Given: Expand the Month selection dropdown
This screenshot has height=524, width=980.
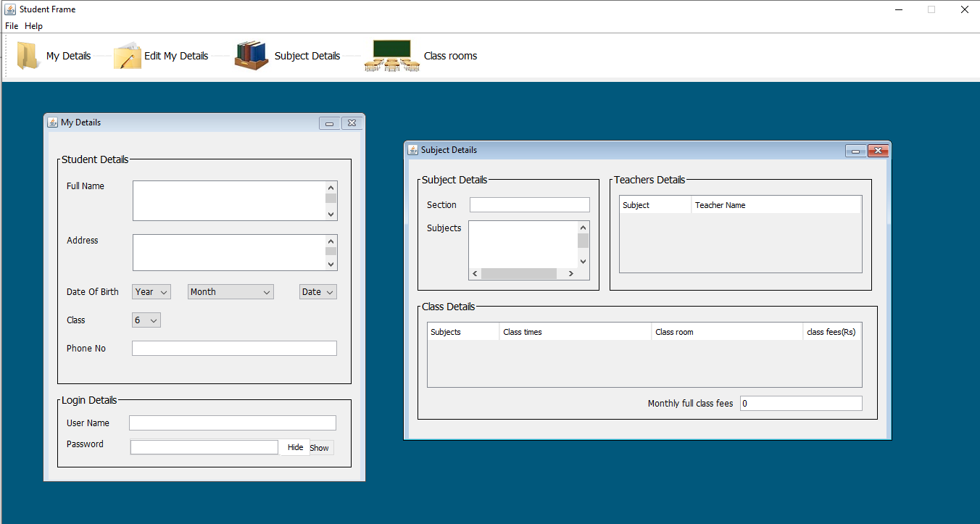Looking at the screenshot, I should [x=230, y=291].
